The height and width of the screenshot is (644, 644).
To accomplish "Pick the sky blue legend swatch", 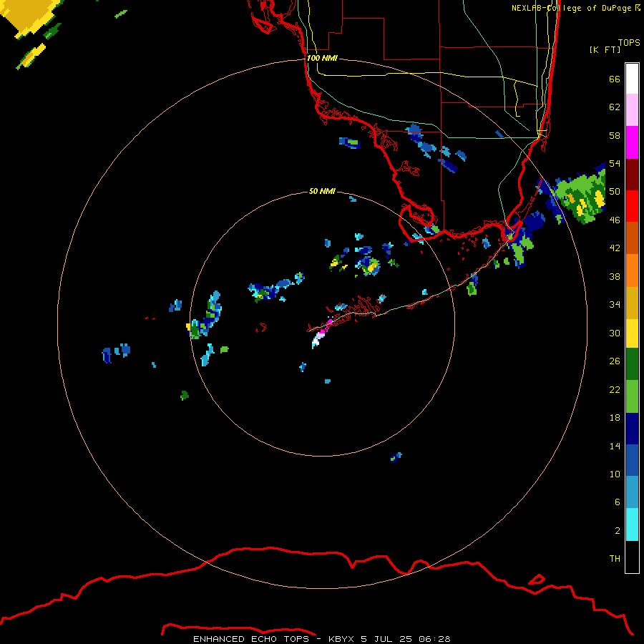I will click(x=632, y=492).
